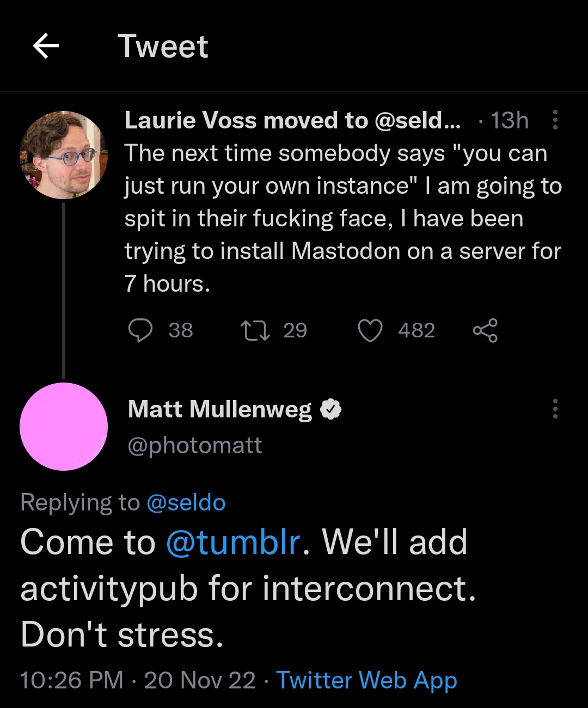This screenshot has width=588, height=708.
Task: Tap the Matt Mullenweg display name
Action: 220,409
